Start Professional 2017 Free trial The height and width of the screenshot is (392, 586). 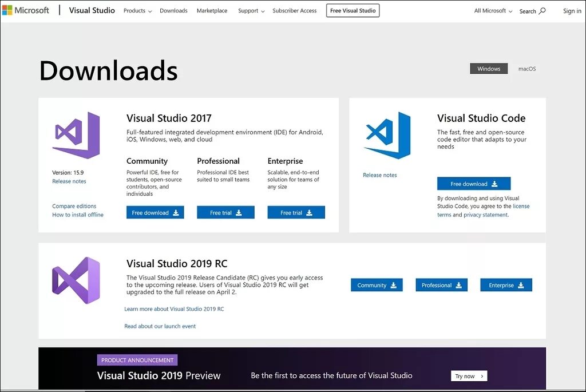[225, 212]
